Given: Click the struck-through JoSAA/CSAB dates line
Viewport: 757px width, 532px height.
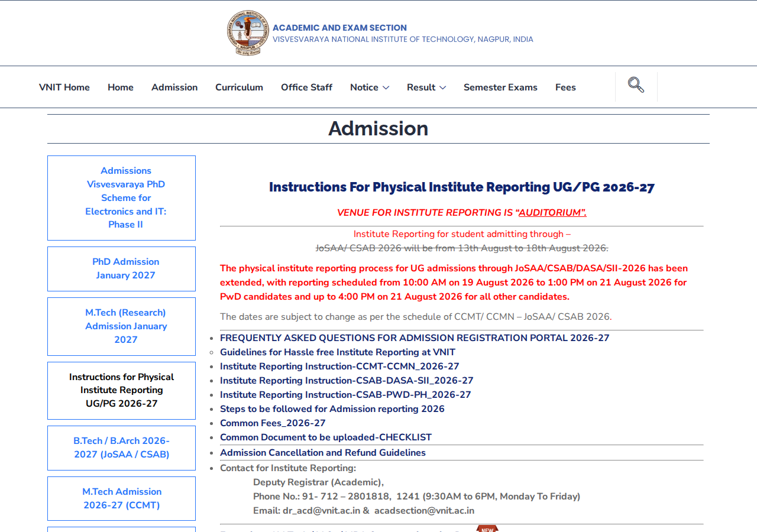Looking at the screenshot, I should tap(462, 248).
